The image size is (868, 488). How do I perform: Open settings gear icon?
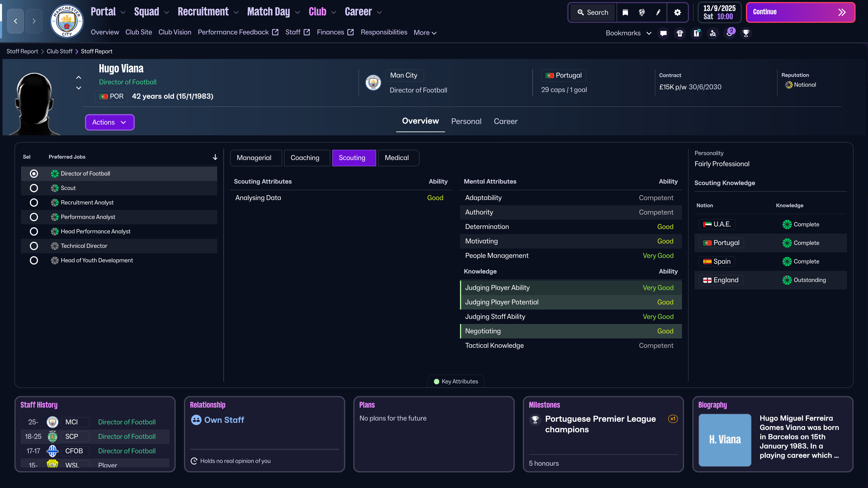point(677,12)
